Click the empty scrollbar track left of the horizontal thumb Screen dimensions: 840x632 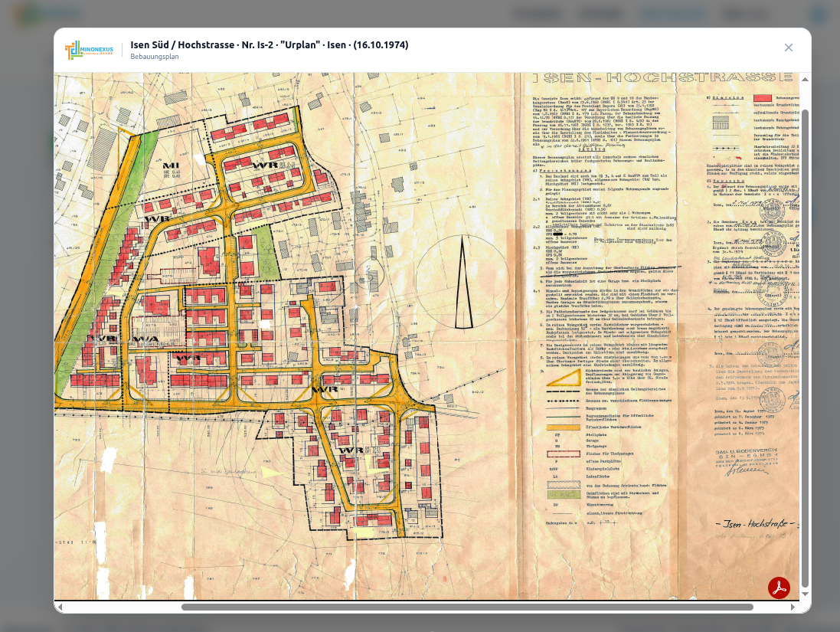123,607
